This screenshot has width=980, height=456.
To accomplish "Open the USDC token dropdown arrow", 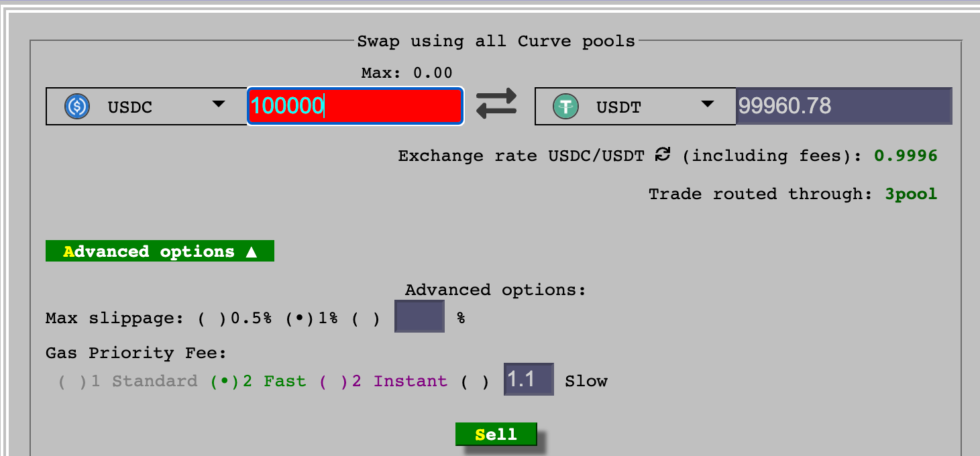I will tap(218, 105).
